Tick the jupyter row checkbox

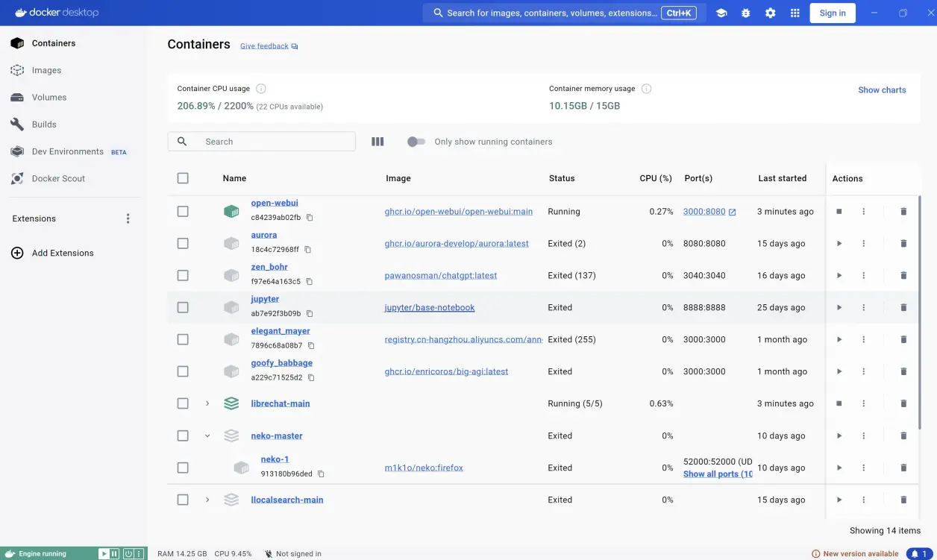click(x=183, y=308)
